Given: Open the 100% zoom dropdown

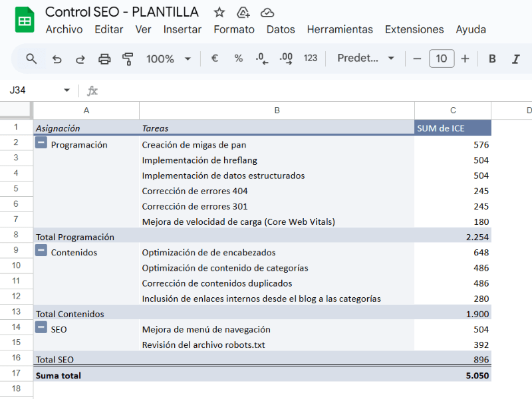Looking at the screenshot, I should 168,59.
